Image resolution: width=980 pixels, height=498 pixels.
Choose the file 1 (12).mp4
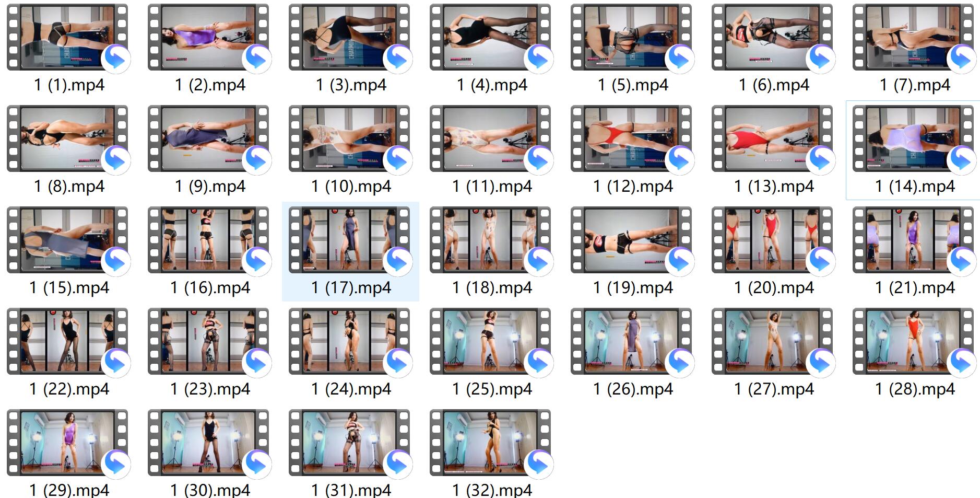[631, 139]
